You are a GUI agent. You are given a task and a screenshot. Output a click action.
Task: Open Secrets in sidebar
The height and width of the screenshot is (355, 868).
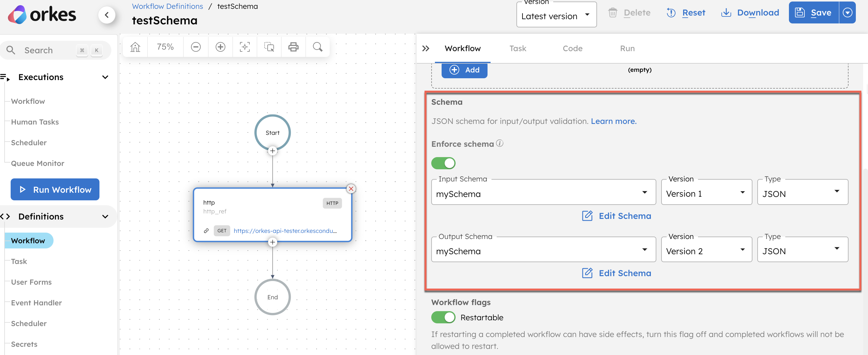click(24, 344)
